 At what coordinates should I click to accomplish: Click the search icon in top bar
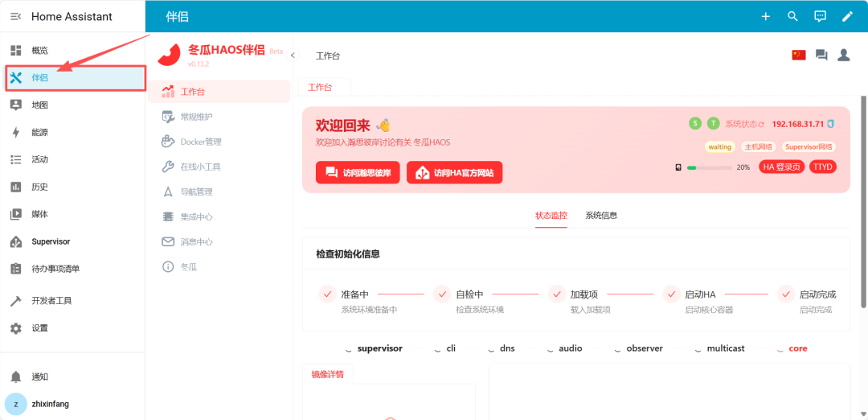(792, 16)
